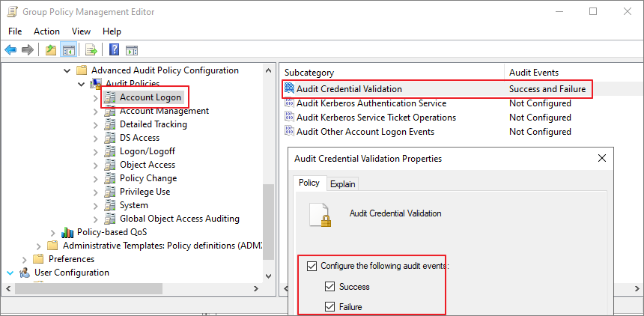Click the Policy Change category icon

(x=109, y=178)
